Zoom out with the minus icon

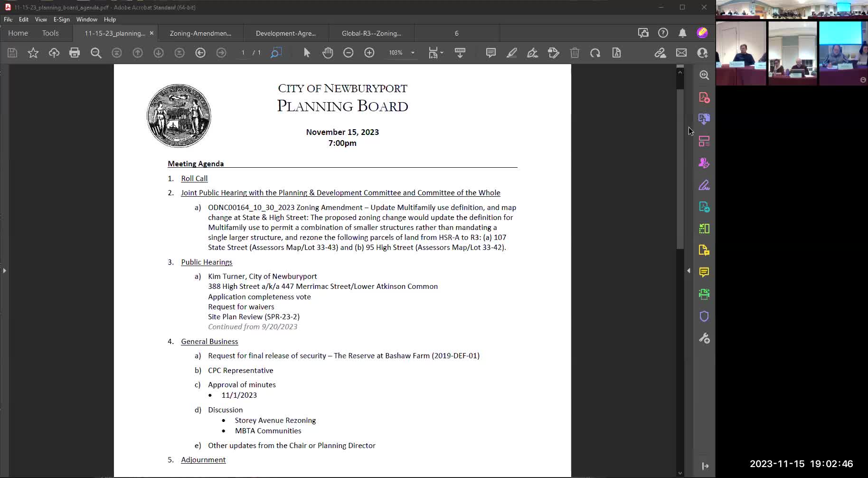point(349,53)
